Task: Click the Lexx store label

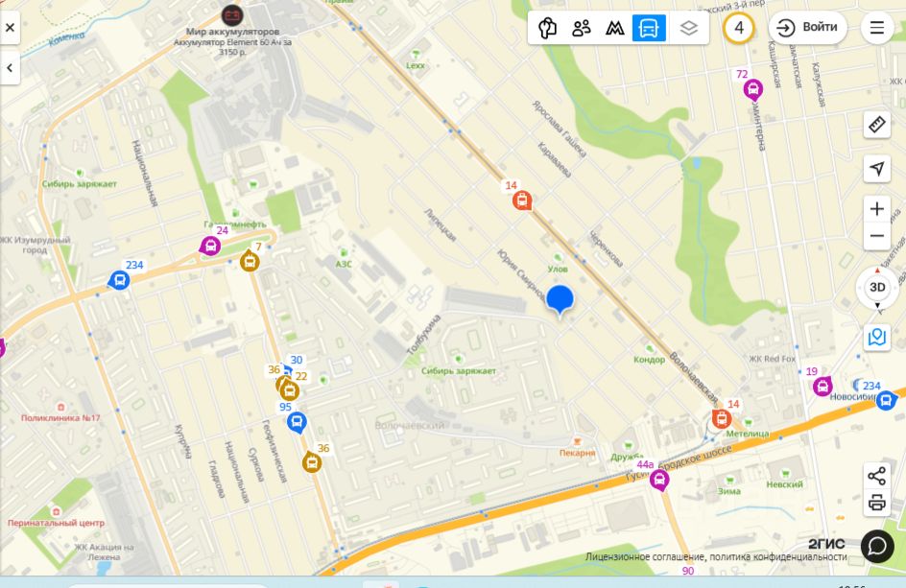Action: [x=415, y=65]
